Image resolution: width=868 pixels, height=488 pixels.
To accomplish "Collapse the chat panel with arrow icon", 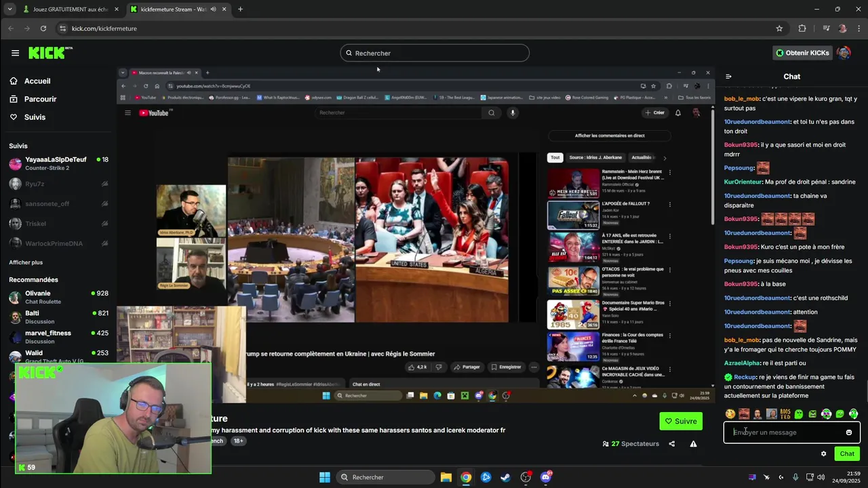I will click(729, 77).
